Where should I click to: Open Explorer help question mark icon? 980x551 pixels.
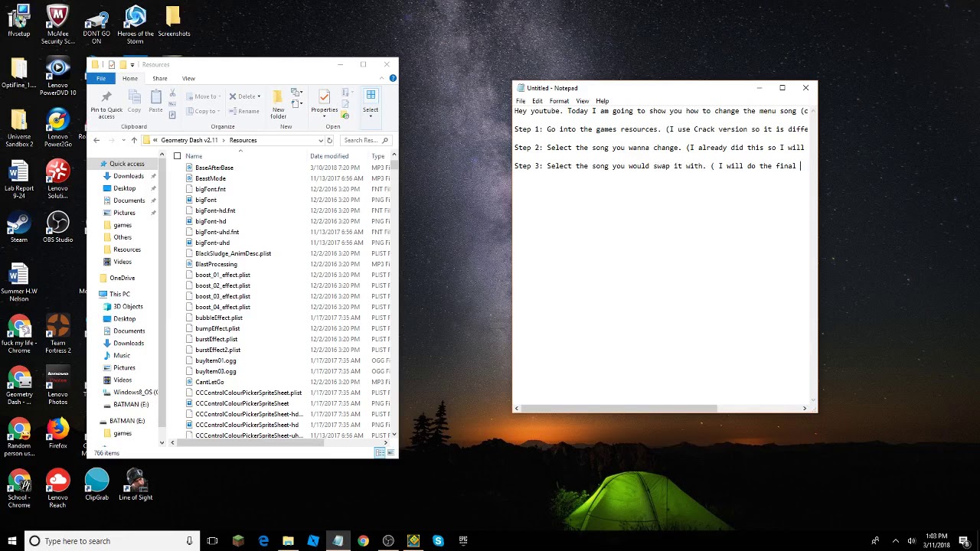[x=393, y=78]
